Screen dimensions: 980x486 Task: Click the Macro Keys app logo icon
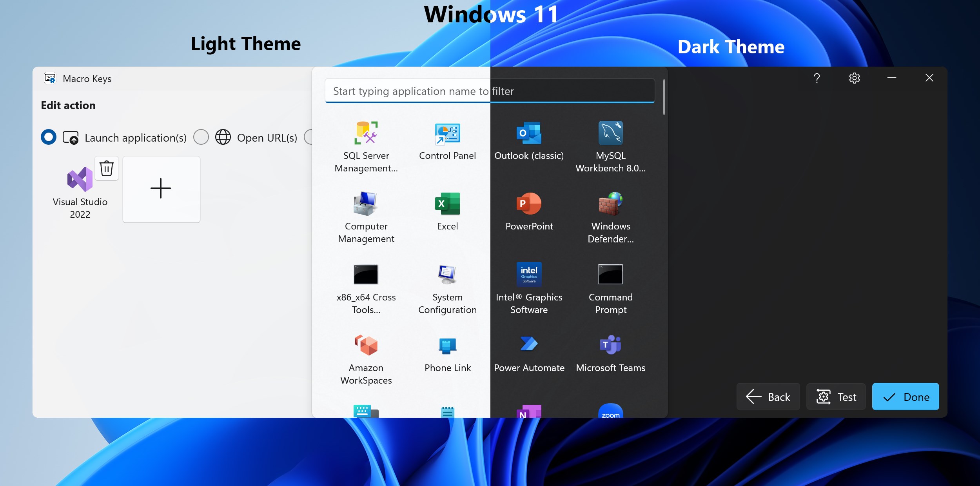click(x=50, y=78)
